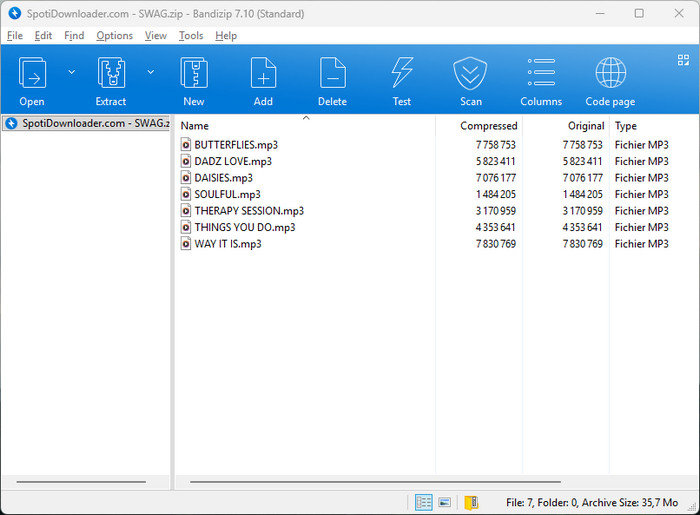Select the THINGS YOU DO.mp3 file

pos(245,227)
